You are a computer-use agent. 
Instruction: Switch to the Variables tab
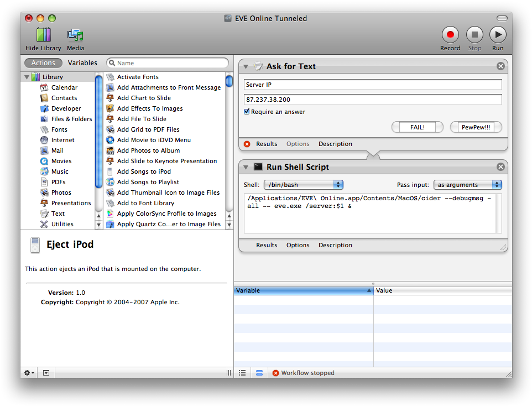pyautogui.click(x=82, y=63)
